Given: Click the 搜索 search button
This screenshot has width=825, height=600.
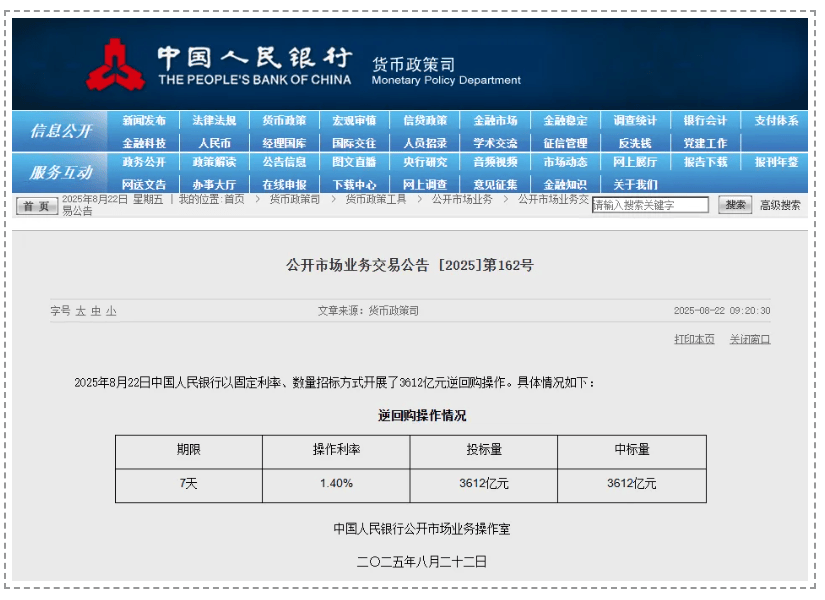Looking at the screenshot, I should [x=735, y=205].
